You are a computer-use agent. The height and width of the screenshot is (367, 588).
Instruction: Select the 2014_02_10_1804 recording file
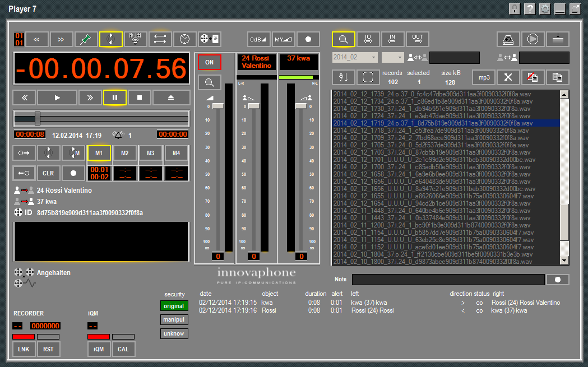433,254
